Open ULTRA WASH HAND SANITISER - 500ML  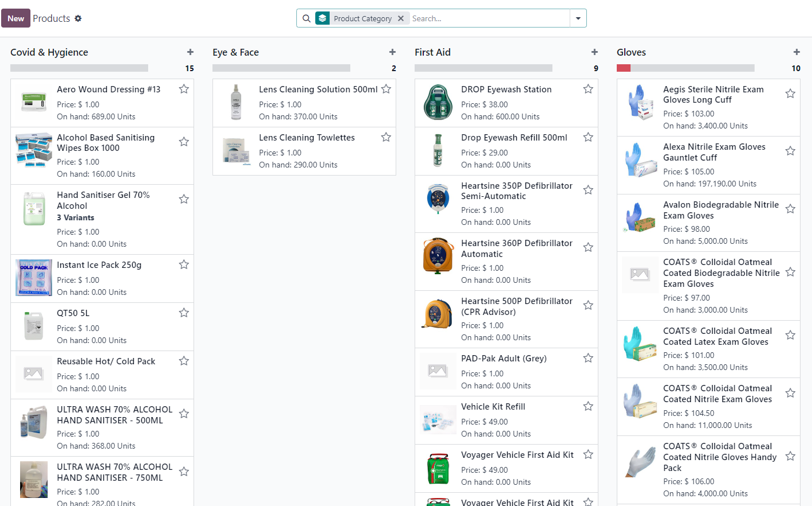click(x=102, y=427)
